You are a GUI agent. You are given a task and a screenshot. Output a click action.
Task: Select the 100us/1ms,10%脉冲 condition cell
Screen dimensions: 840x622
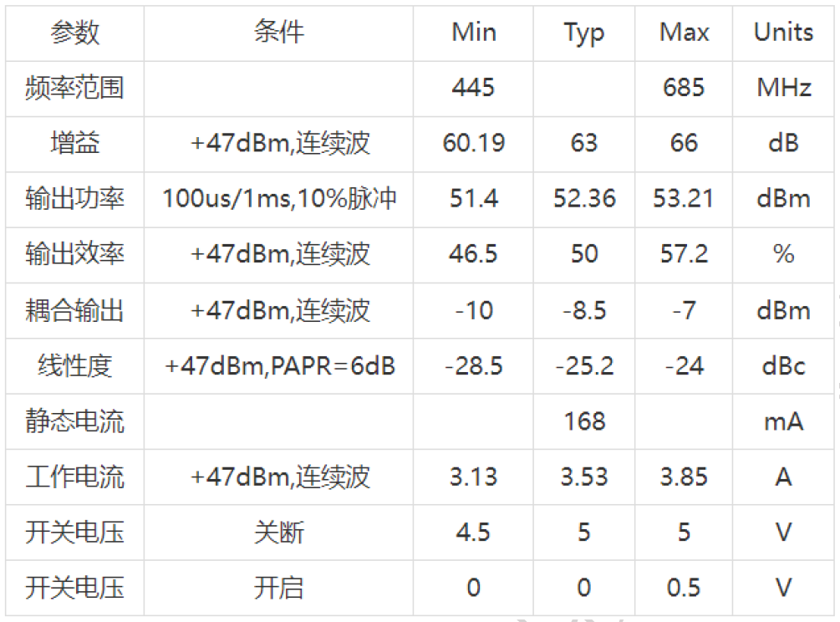click(279, 199)
